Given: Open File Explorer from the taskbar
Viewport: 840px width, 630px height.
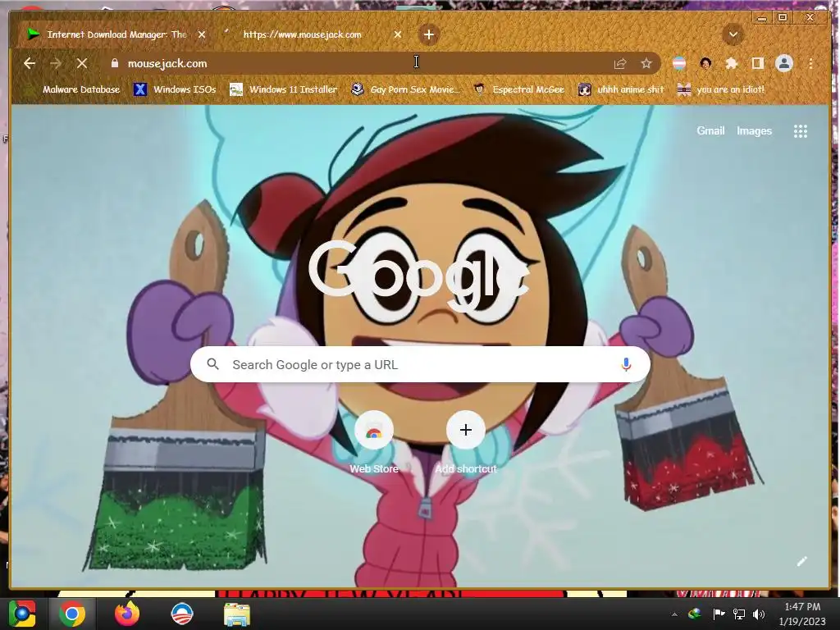Looking at the screenshot, I should point(236,614).
